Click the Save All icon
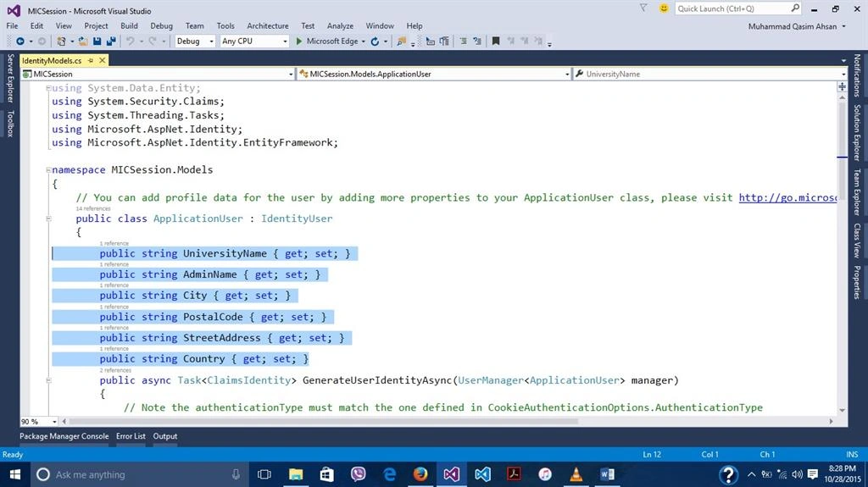The height and width of the screenshot is (487, 868). coord(111,41)
